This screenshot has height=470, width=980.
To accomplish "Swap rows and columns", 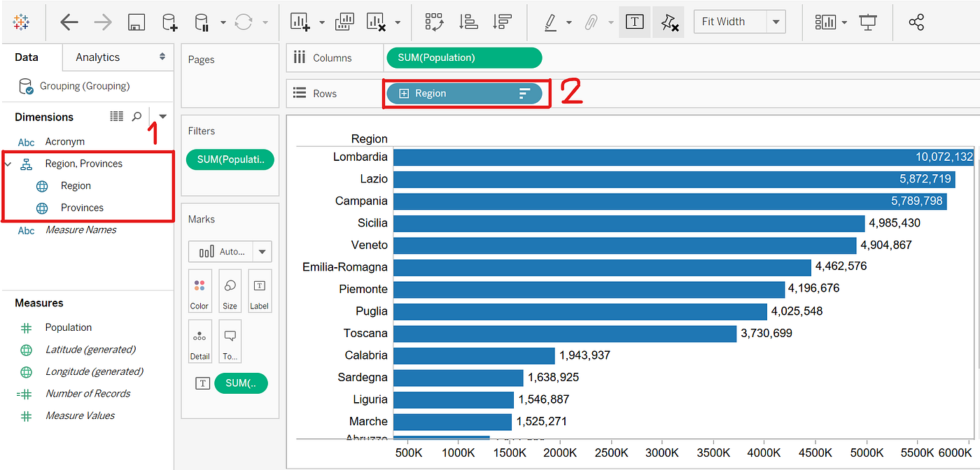I will 435,22.
